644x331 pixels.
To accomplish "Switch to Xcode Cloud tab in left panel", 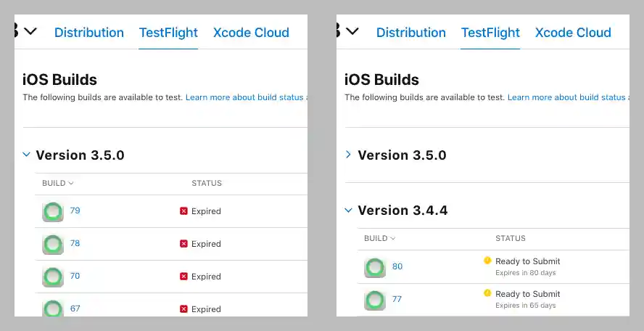I will click(251, 33).
